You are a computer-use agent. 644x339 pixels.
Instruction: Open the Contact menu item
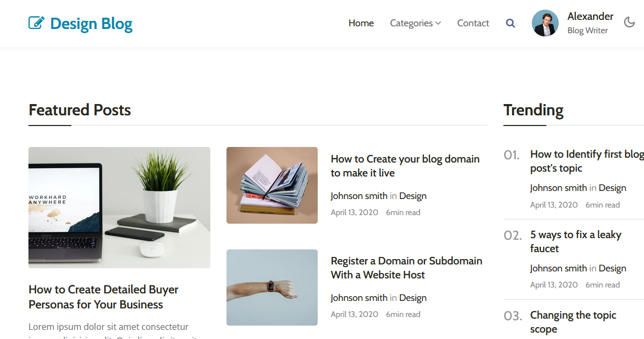click(x=473, y=23)
